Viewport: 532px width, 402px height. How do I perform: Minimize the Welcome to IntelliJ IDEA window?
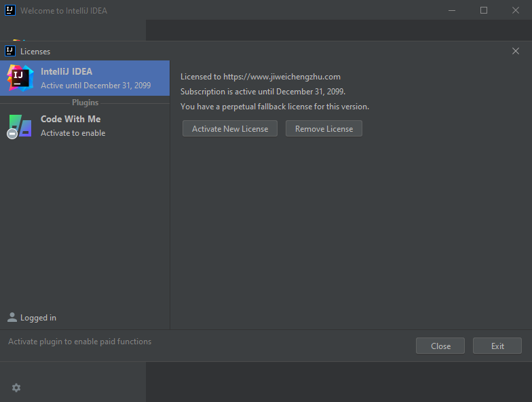click(x=453, y=10)
